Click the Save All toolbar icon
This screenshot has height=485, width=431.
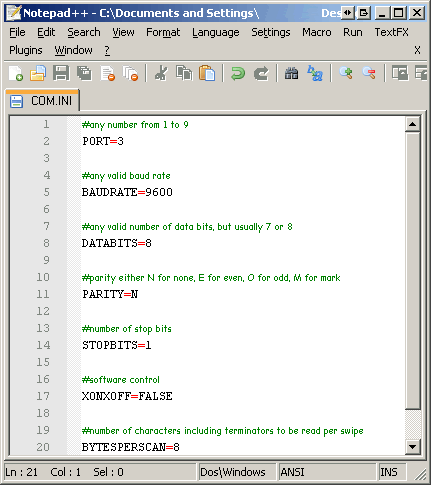coord(84,73)
